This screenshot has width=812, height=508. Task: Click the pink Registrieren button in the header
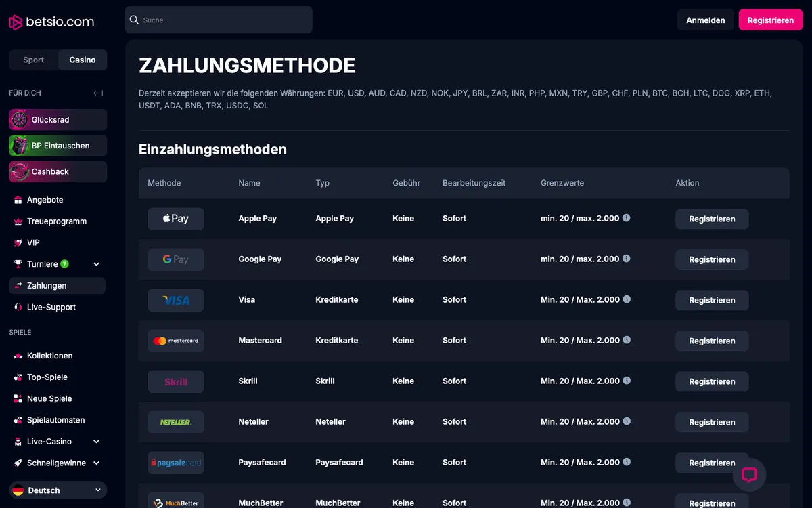771,20
